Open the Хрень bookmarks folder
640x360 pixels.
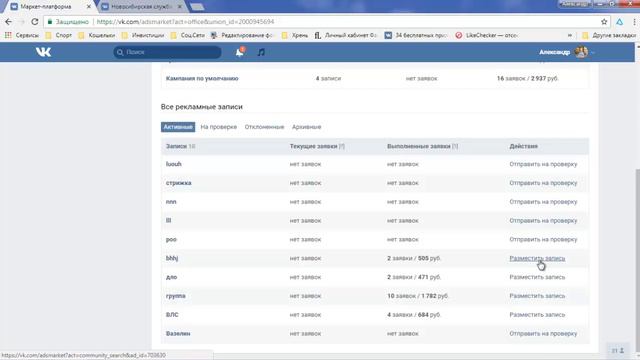pyautogui.click(x=295, y=36)
